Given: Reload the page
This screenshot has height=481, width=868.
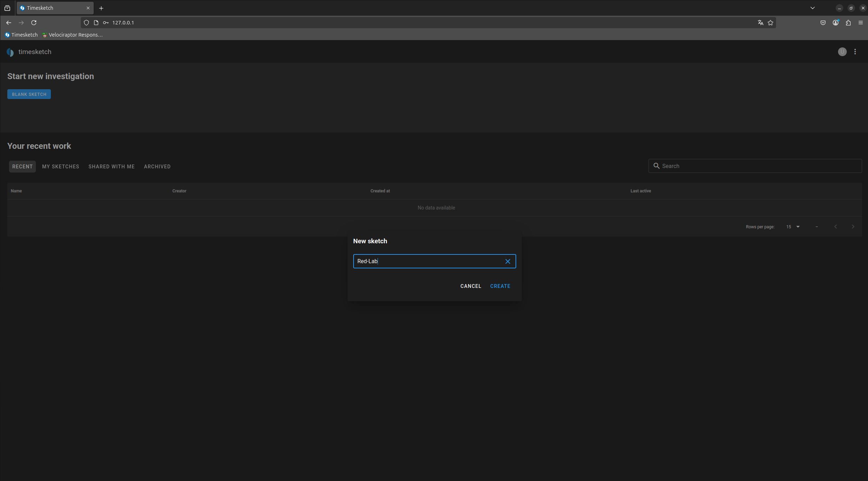Looking at the screenshot, I should point(34,23).
